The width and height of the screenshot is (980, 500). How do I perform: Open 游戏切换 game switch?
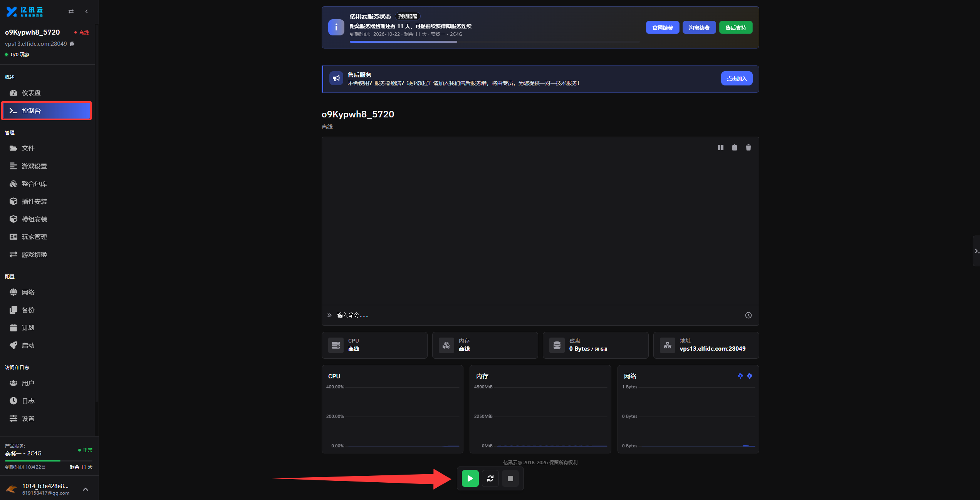pyautogui.click(x=47, y=254)
